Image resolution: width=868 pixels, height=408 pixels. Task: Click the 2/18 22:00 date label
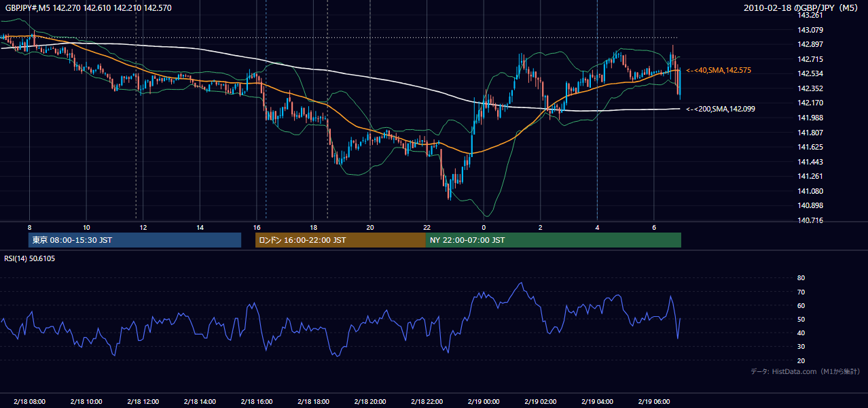[x=427, y=401]
